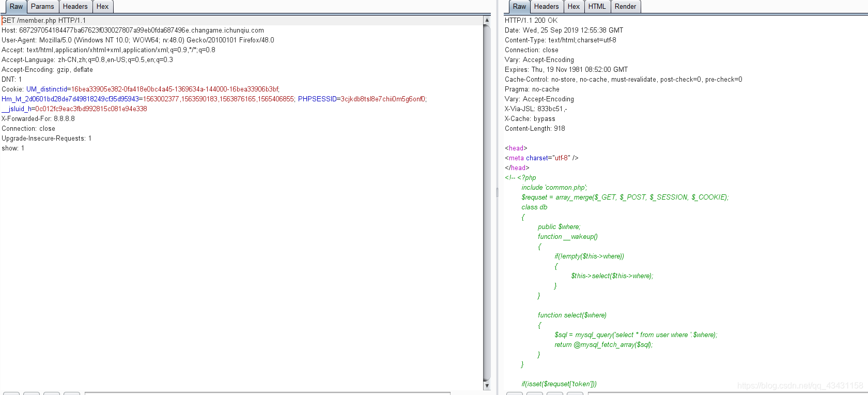Viewport: 868px width, 395px height.
Task: Click the Cache-Control header line
Action: 624,80
